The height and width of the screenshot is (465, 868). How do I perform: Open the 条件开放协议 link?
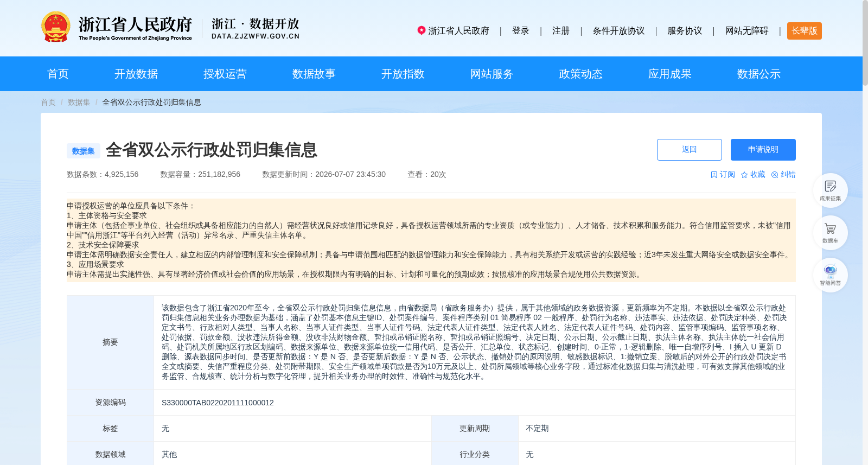[618, 31]
